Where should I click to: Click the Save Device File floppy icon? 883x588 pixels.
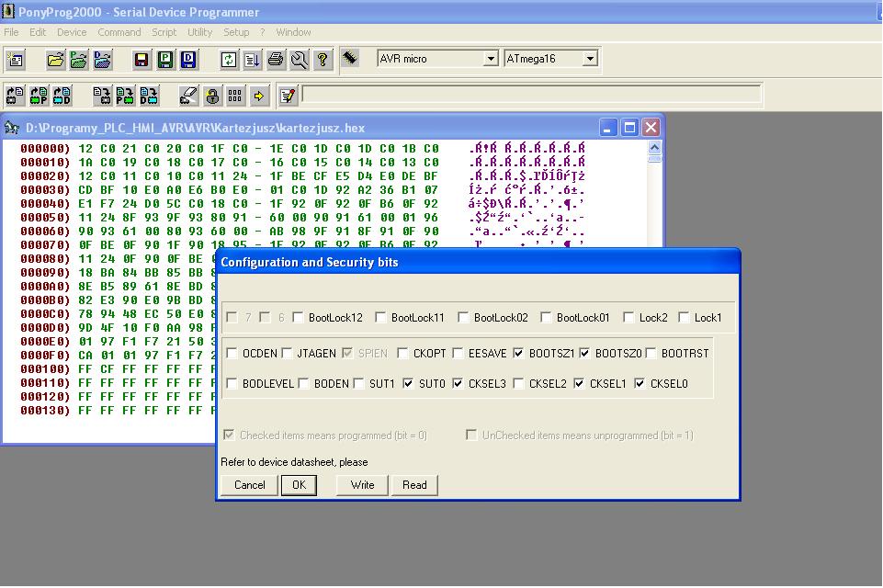[x=142, y=61]
